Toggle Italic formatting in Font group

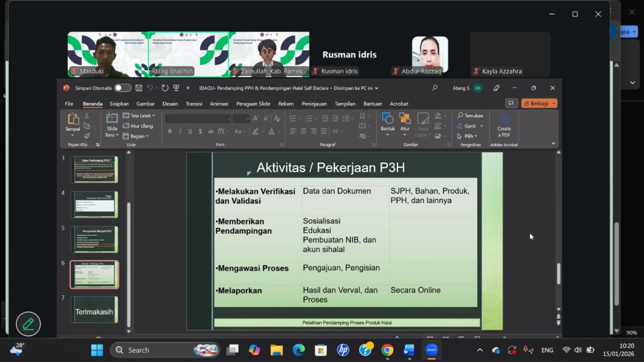click(180, 131)
